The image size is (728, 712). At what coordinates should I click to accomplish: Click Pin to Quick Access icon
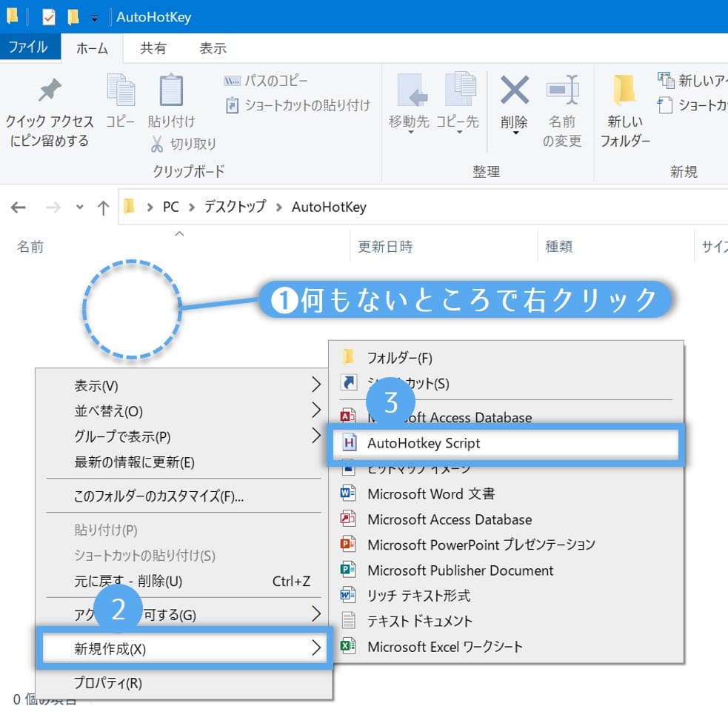pyautogui.click(x=50, y=90)
